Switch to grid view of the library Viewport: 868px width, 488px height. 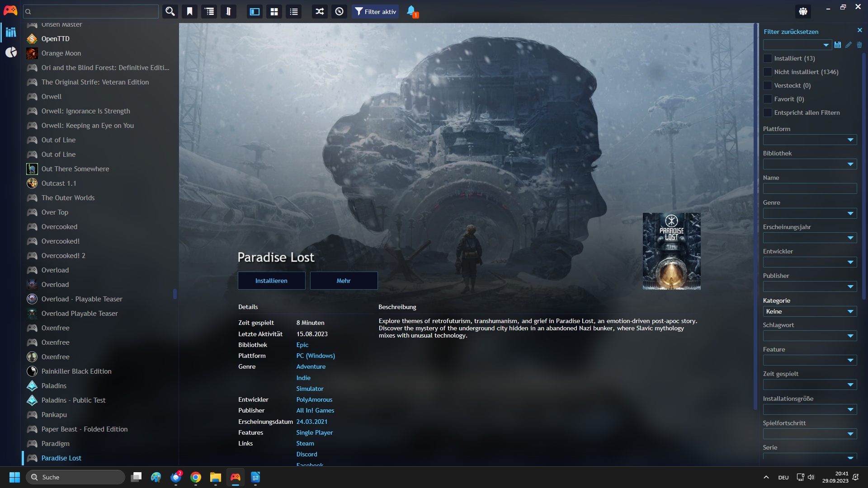click(274, 11)
